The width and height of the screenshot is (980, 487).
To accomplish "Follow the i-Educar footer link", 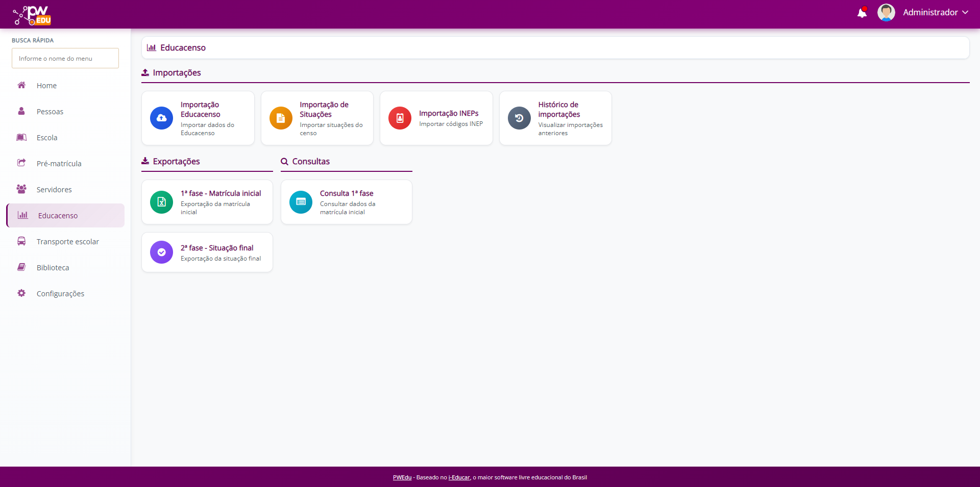I will [459, 478].
